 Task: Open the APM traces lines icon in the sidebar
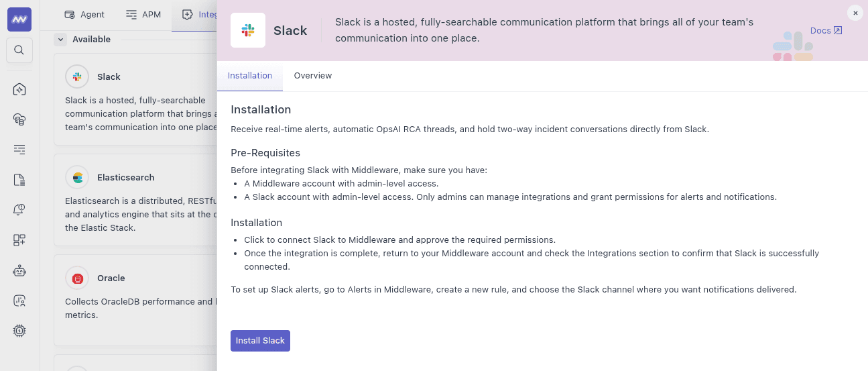(19, 150)
